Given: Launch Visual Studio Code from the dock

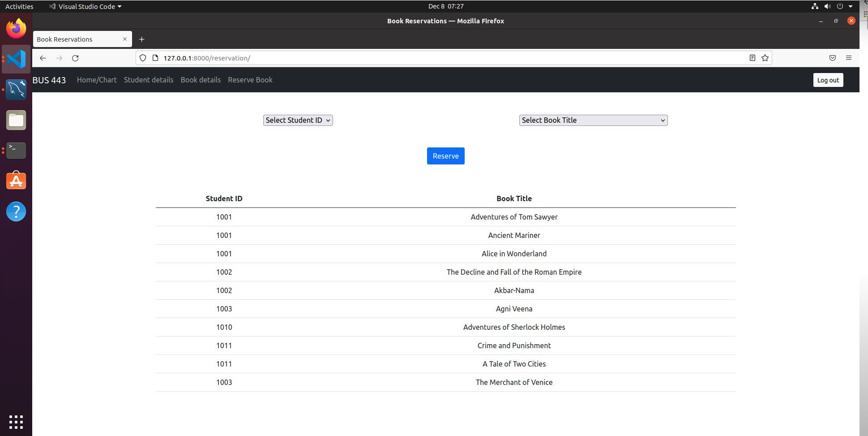Looking at the screenshot, I should click(x=16, y=59).
